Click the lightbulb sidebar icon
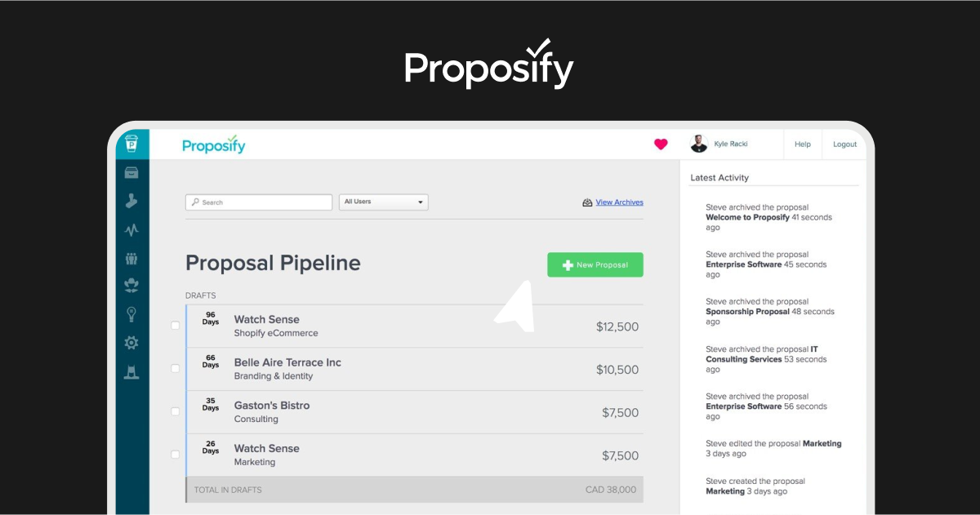This screenshot has height=515, width=980. pyautogui.click(x=131, y=315)
